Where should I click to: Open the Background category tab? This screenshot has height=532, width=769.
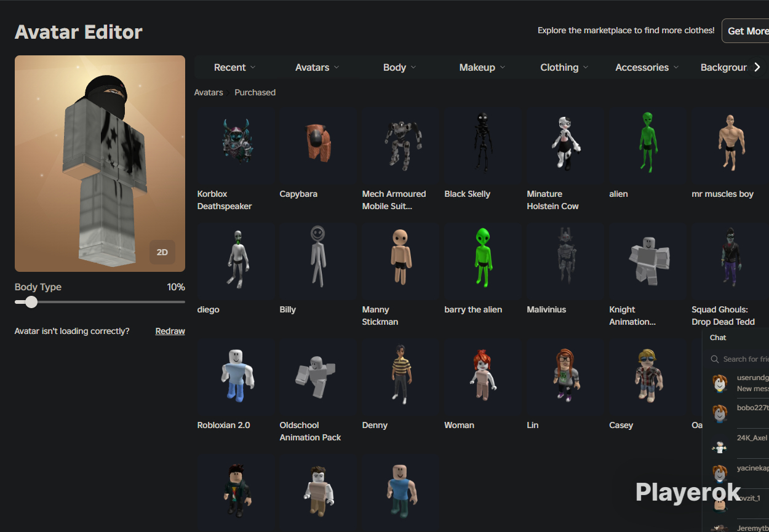(x=723, y=68)
